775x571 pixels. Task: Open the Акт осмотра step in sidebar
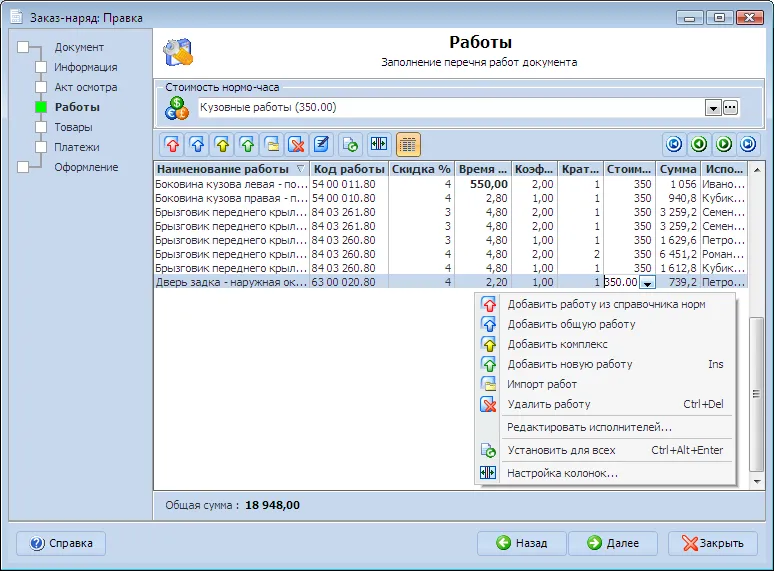(x=86, y=88)
